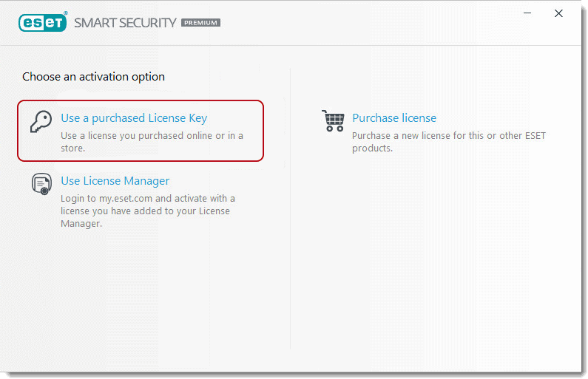Select "Use a purchased License Key"

[x=134, y=118]
